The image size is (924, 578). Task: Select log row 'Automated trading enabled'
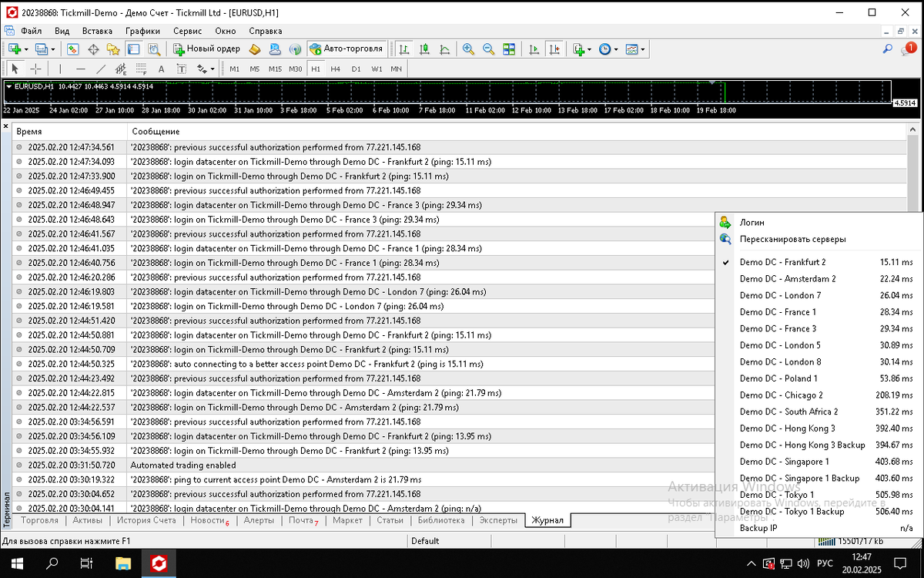tap(460, 465)
